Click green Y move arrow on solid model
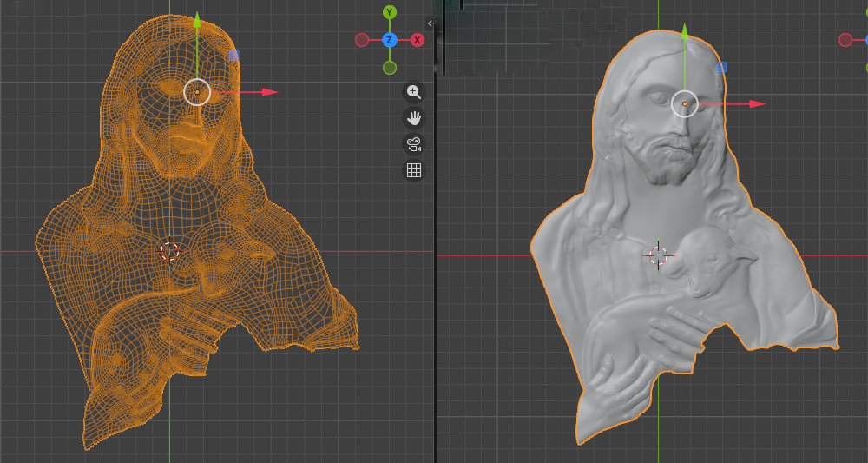Image resolution: width=868 pixels, height=463 pixels. click(685, 33)
